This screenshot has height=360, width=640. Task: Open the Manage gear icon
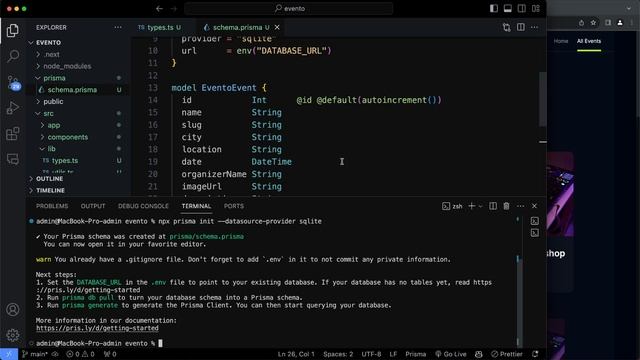pos(13,335)
